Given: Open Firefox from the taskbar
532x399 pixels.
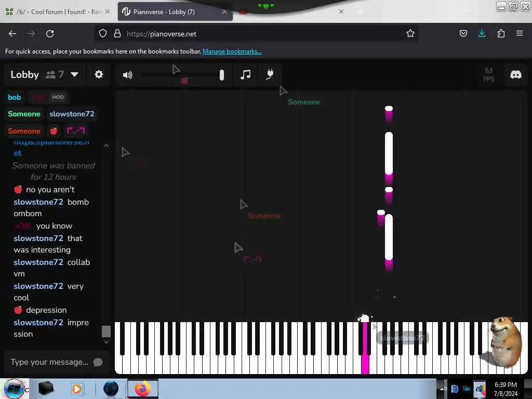Looking at the screenshot, I should pyautogui.click(x=143, y=389).
